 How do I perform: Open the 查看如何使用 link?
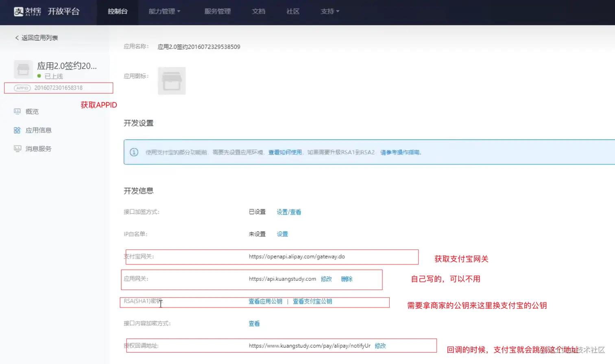[285, 152]
